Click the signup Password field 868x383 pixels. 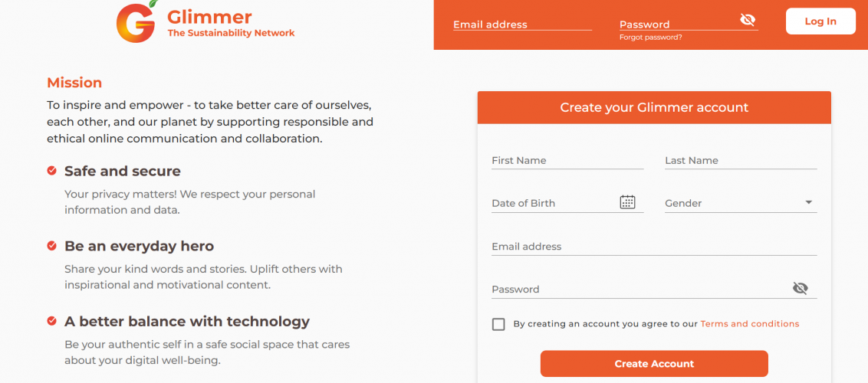[638, 290]
